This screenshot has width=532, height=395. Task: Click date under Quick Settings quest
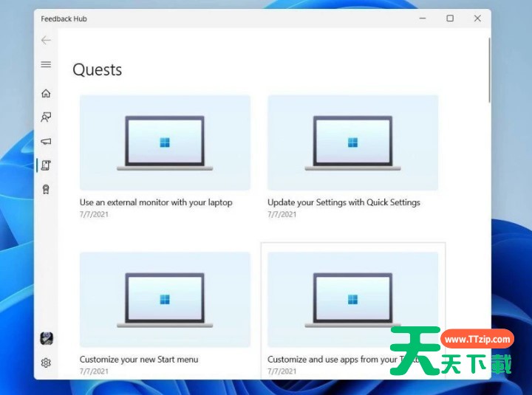282,214
